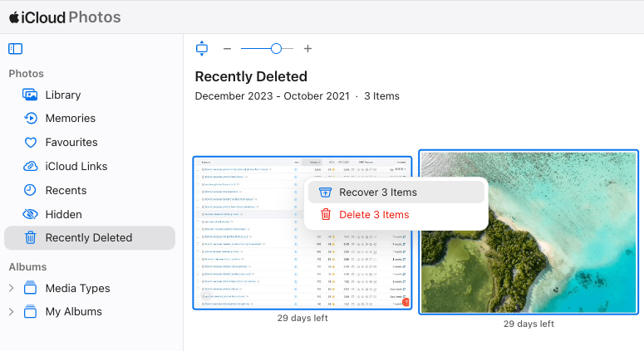The height and width of the screenshot is (351, 644).
Task: Click the Recently Deleted trash icon
Action: 31,237
